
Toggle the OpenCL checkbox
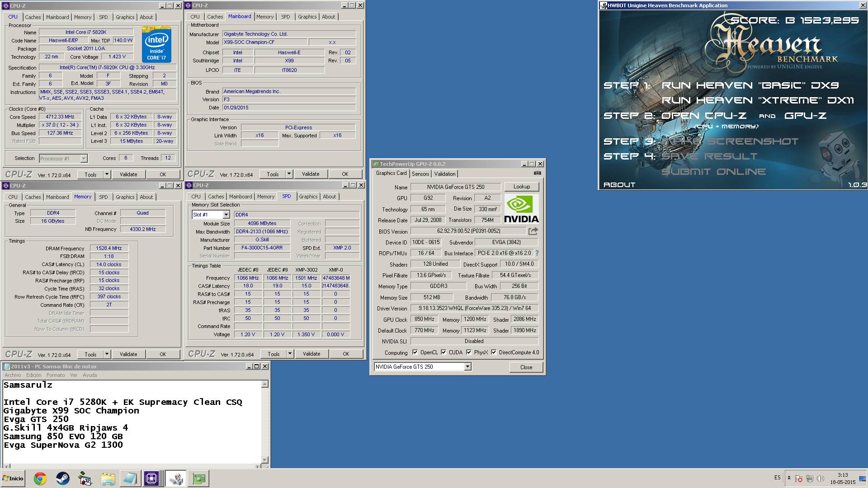coord(415,352)
